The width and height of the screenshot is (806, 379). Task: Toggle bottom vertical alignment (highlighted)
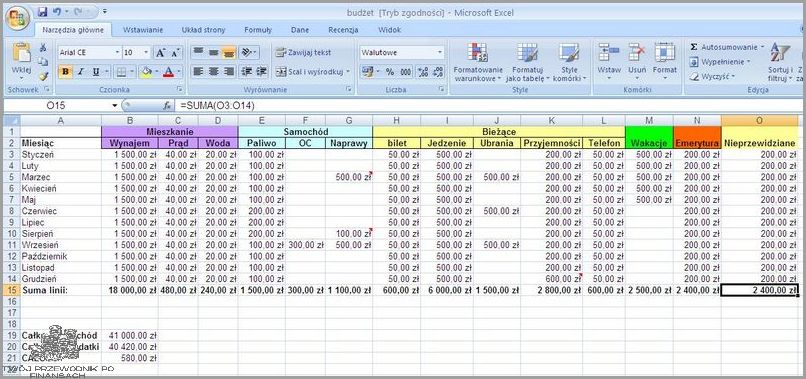(x=229, y=52)
